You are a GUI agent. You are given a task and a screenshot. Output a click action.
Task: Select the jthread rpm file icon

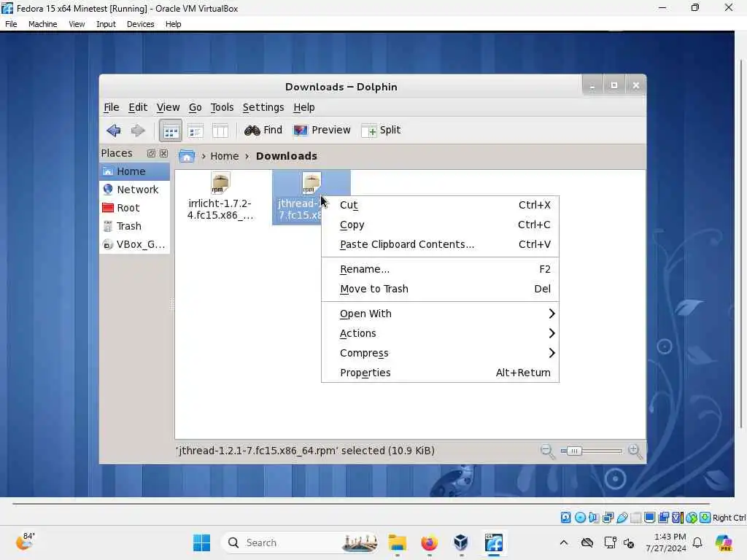pos(311,183)
